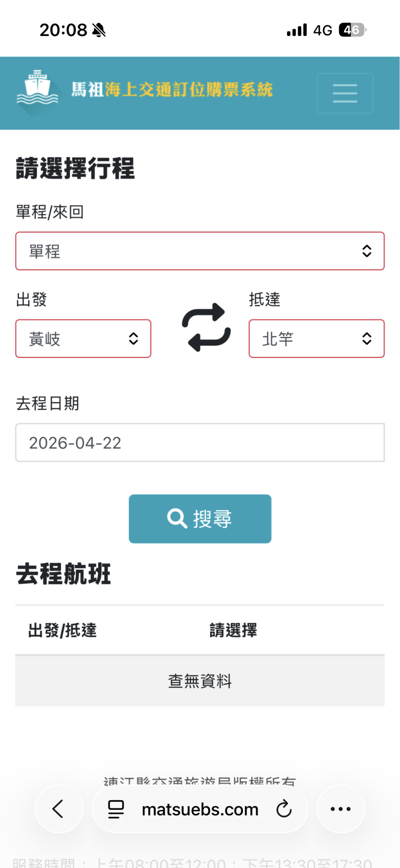Open browser more options menu
The width and height of the screenshot is (400, 868).
340,808
